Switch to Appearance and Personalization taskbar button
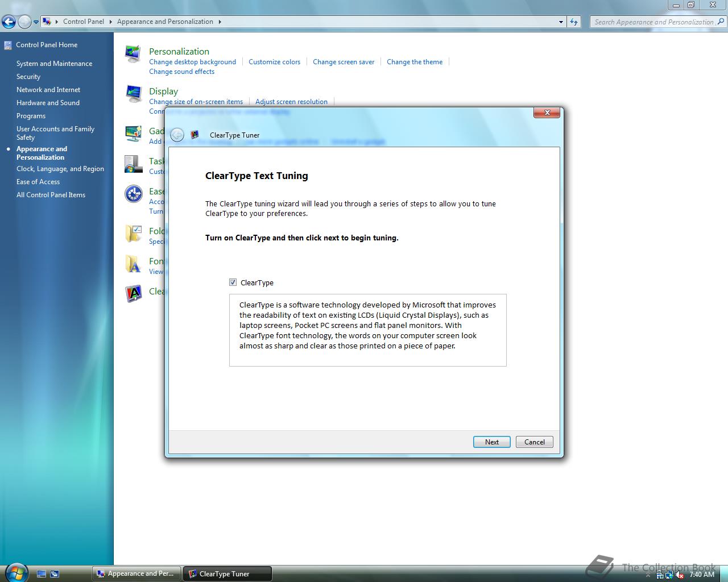The width and height of the screenshot is (728, 582). click(x=136, y=573)
